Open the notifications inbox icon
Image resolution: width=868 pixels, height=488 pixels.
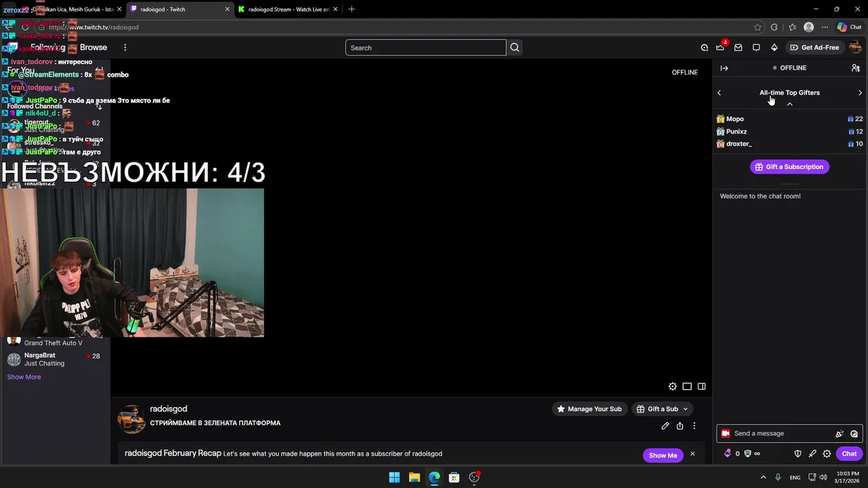pos(738,47)
